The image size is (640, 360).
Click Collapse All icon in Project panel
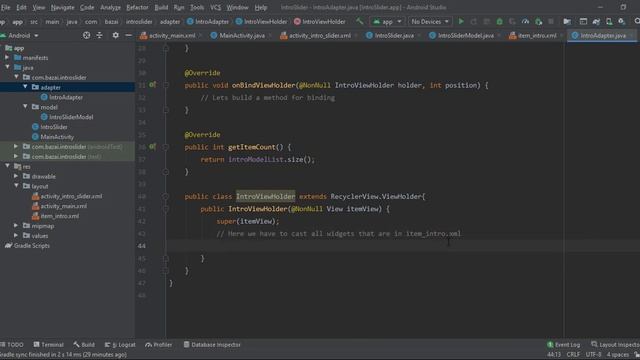click(x=100, y=36)
